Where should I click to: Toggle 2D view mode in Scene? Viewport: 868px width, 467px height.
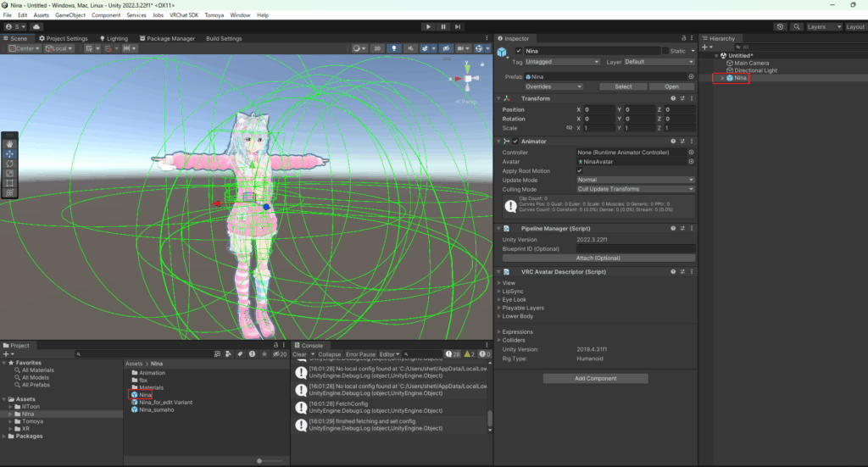[x=378, y=48]
